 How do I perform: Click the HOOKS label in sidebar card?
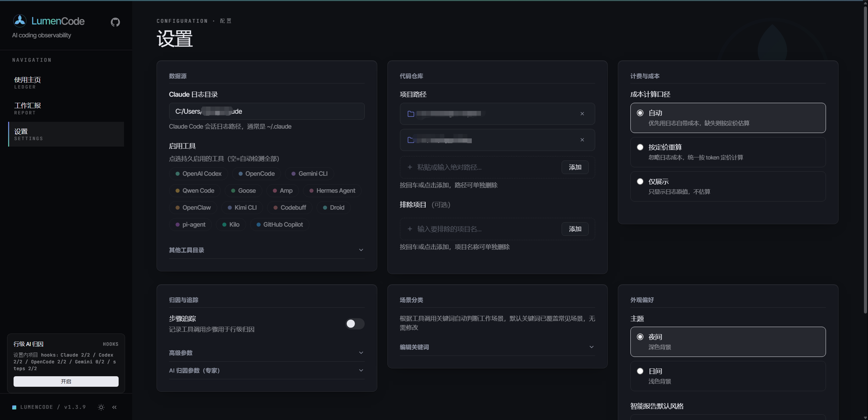coord(111,344)
